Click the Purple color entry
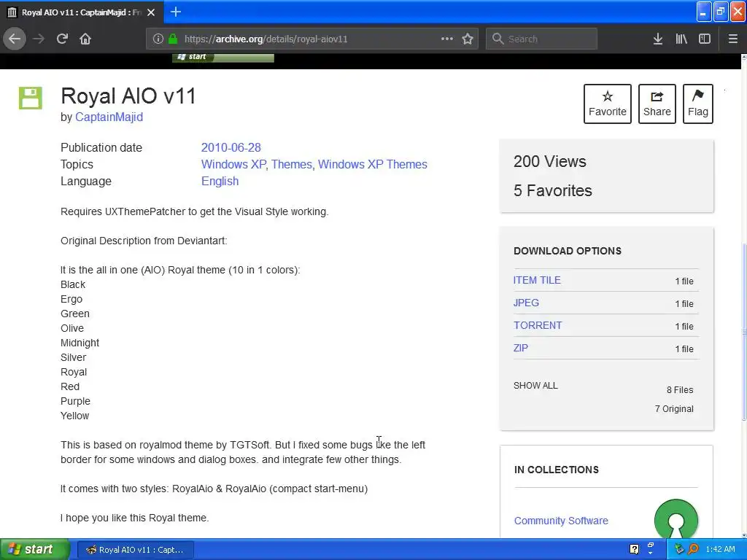This screenshot has width=747, height=560. (75, 402)
